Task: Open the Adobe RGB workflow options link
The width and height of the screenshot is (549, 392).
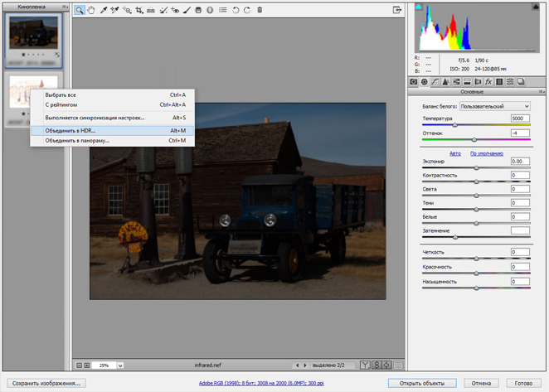Action: 261,383
